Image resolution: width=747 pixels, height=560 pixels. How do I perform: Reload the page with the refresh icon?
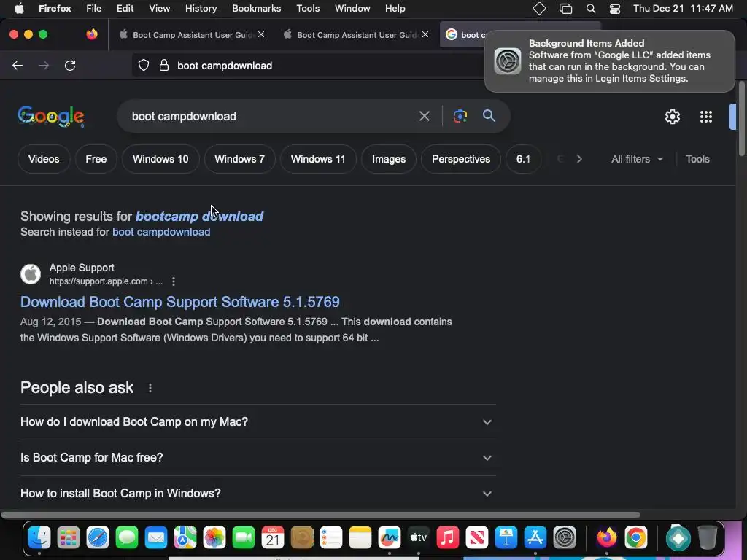click(70, 66)
